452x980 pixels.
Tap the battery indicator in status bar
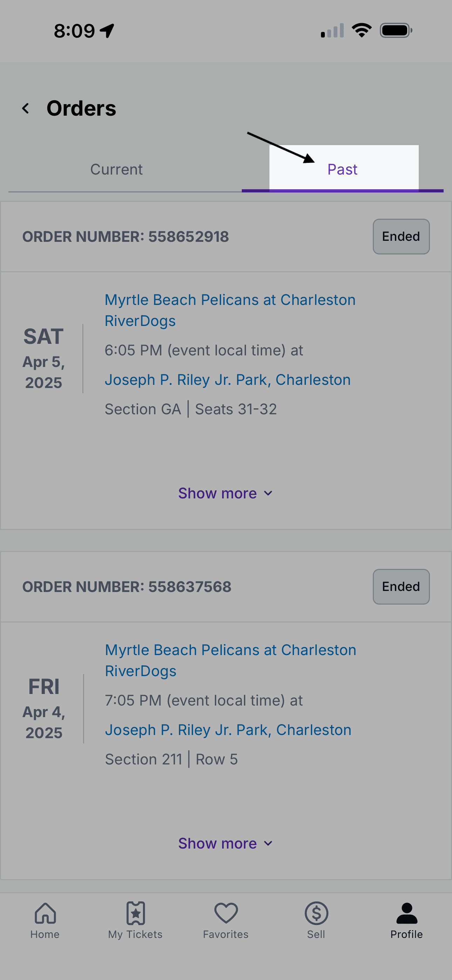click(x=396, y=30)
